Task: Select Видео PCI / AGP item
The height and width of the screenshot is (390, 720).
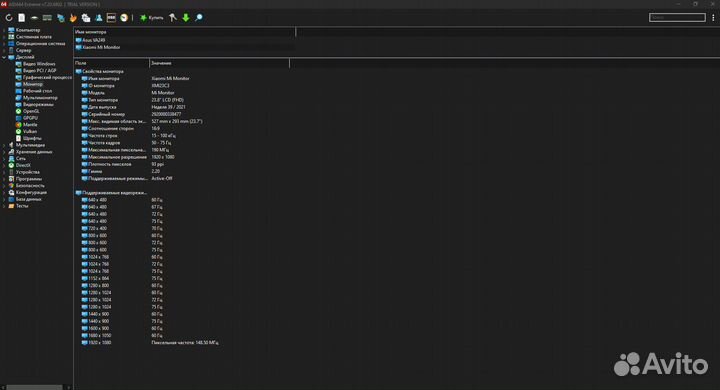Action: [39, 71]
